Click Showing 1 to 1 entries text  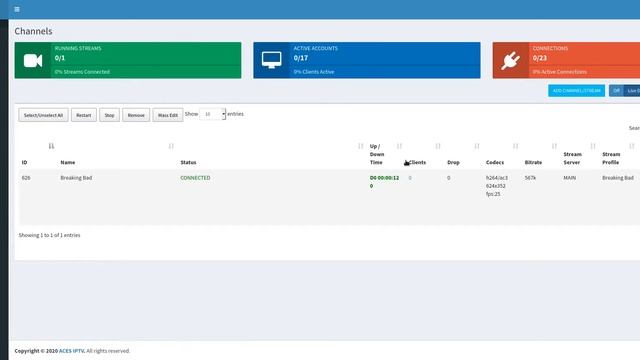coord(49,235)
